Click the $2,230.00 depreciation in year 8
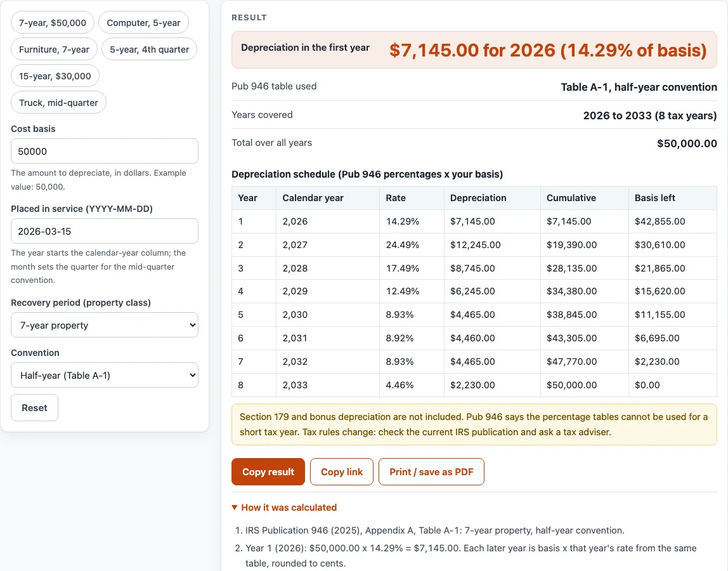728x571 pixels. [x=492, y=385]
